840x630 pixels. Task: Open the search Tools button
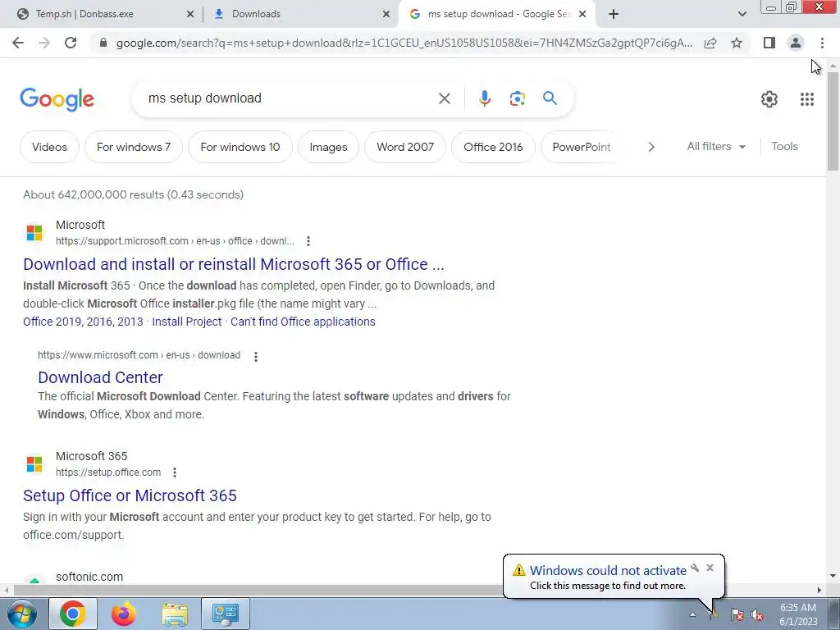click(784, 146)
